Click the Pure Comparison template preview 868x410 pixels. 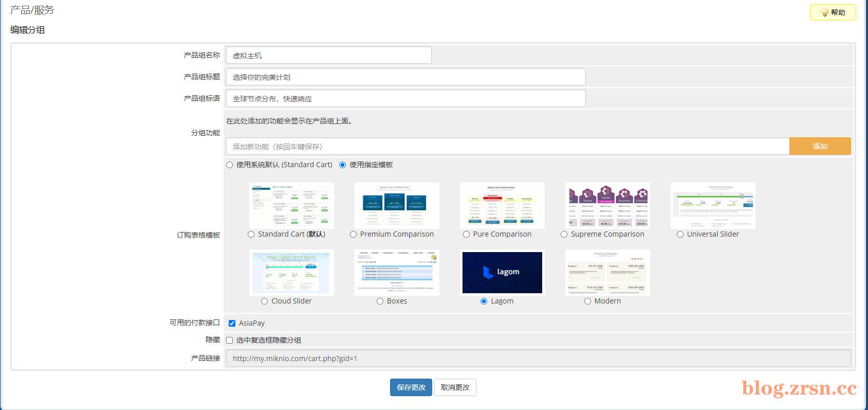point(502,206)
